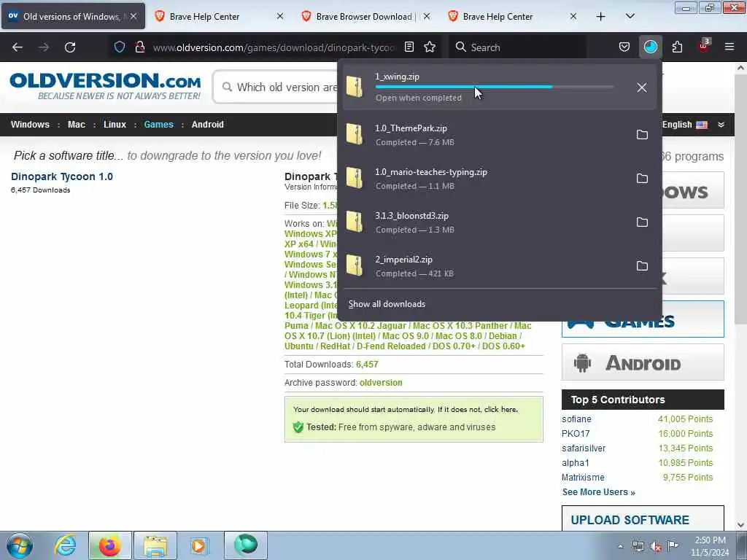Click the browser Search box
This screenshot has width=747, height=560.
point(517,47)
